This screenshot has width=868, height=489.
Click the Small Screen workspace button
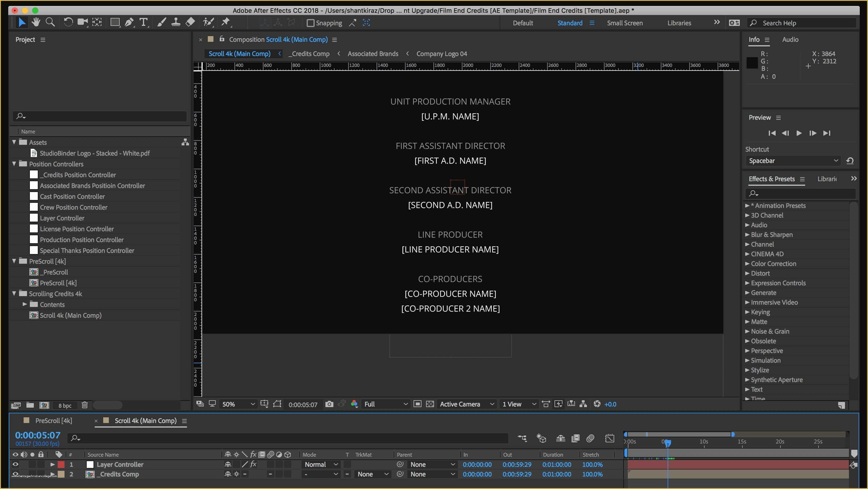[x=625, y=23]
